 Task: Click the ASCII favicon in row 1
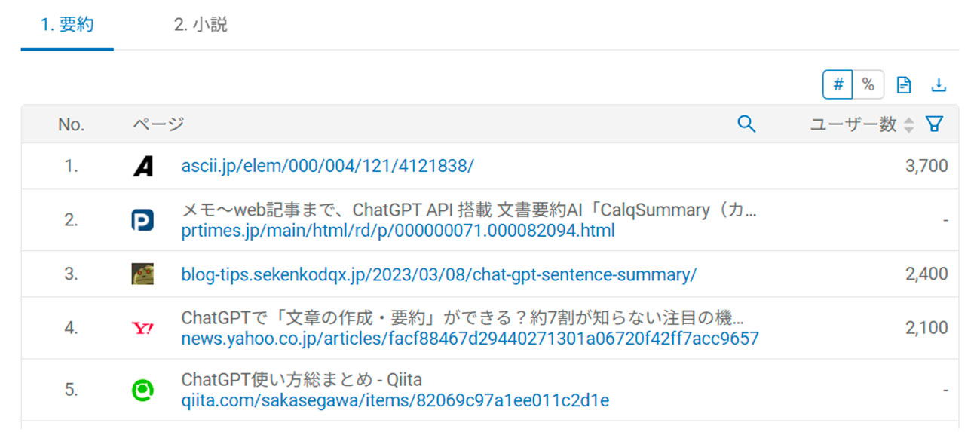click(142, 166)
